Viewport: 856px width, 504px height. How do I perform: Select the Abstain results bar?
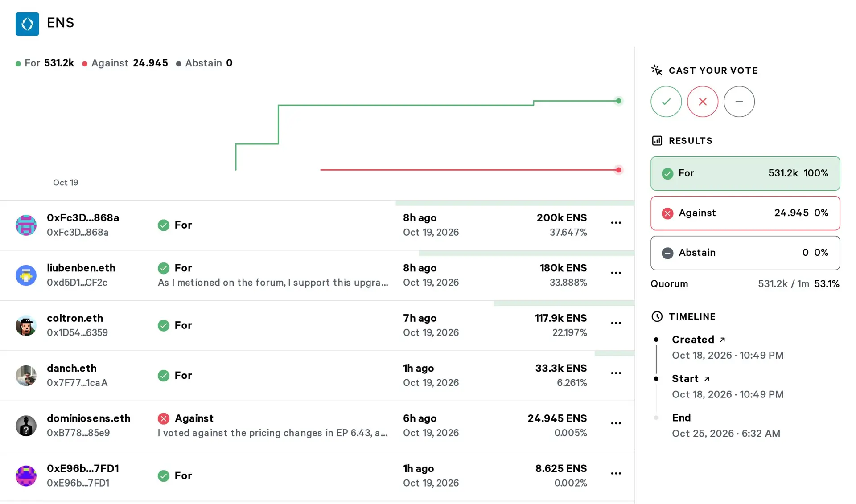(745, 253)
